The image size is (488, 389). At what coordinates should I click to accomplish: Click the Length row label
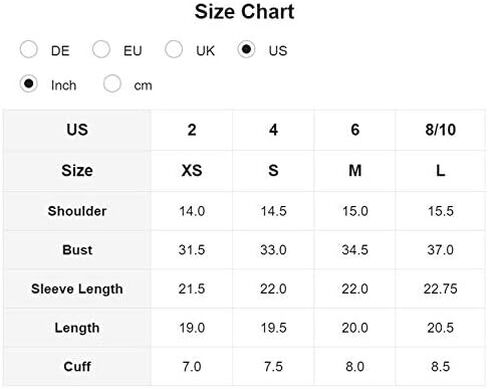(77, 328)
